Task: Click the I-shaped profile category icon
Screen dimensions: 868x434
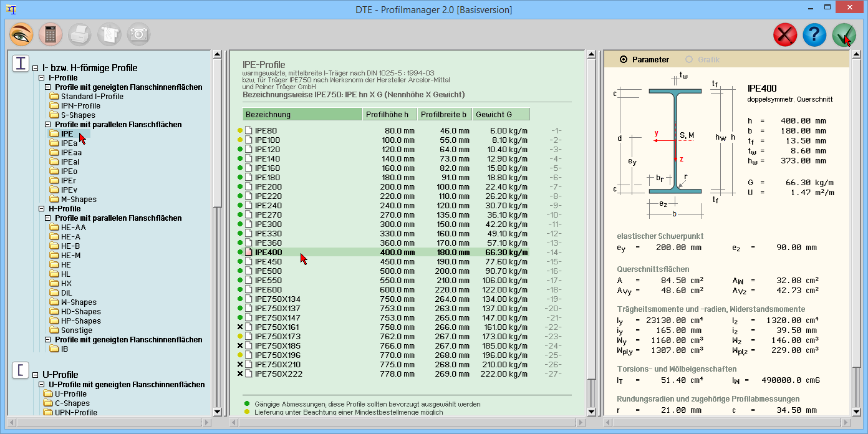Action: (21, 64)
